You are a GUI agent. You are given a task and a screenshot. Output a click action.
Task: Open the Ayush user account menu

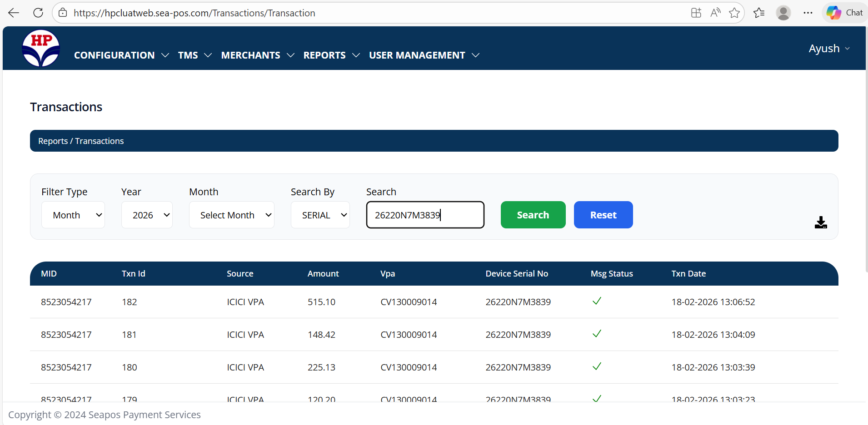[x=828, y=49]
